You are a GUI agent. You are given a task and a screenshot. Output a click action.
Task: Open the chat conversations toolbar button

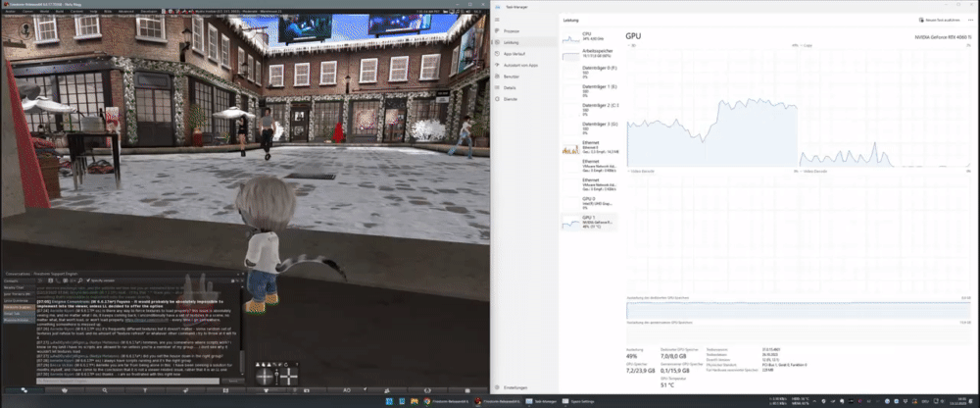click(x=24, y=389)
